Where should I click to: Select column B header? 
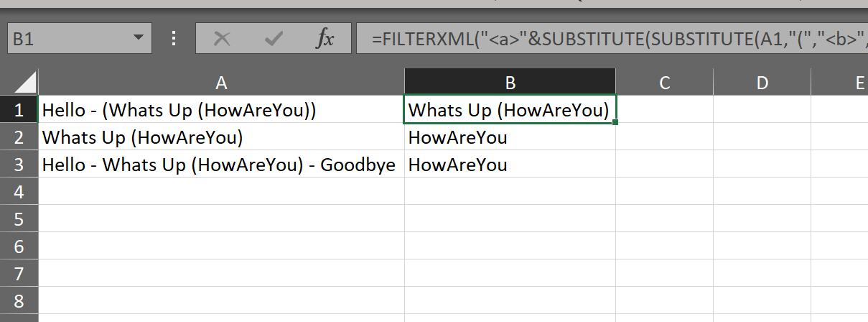(510, 83)
